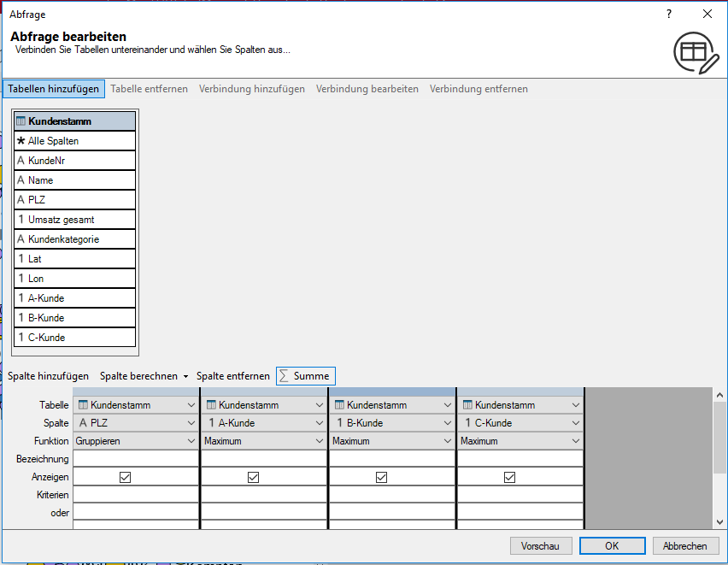Click the vertical scrollbar thumb of grid
This screenshot has height=565, width=728.
pos(719,438)
